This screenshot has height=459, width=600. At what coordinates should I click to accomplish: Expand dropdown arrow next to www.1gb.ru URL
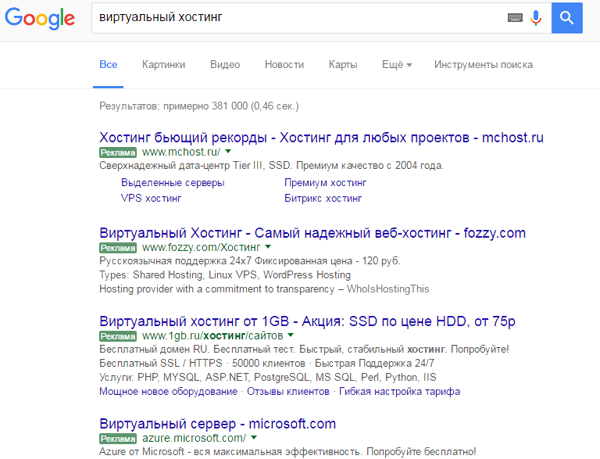pos(291,335)
